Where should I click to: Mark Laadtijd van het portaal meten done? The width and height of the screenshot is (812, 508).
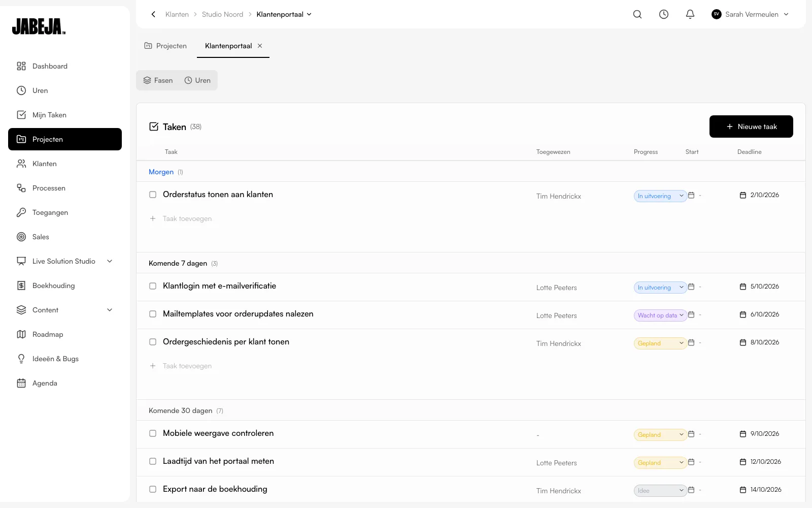[153, 461]
